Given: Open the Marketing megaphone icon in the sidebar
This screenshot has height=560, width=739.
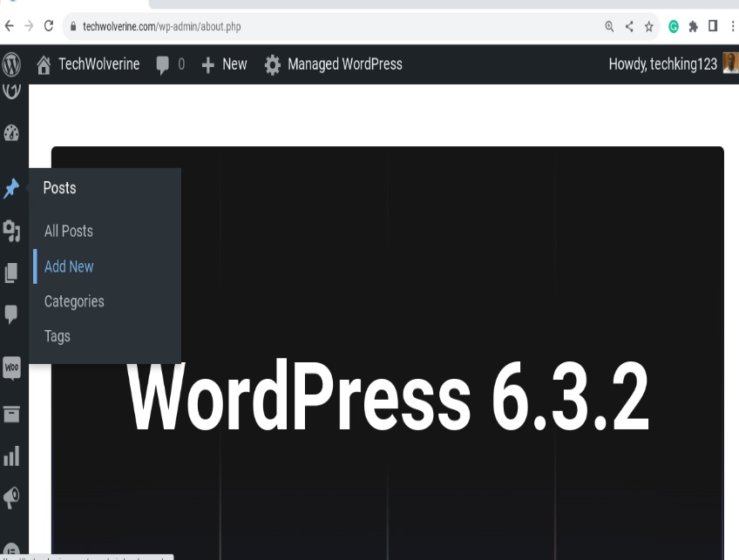Looking at the screenshot, I should pyautogui.click(x=11, y=497).
